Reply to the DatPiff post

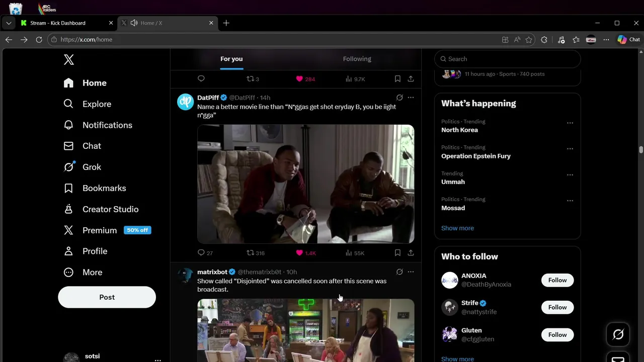[205, 253]
